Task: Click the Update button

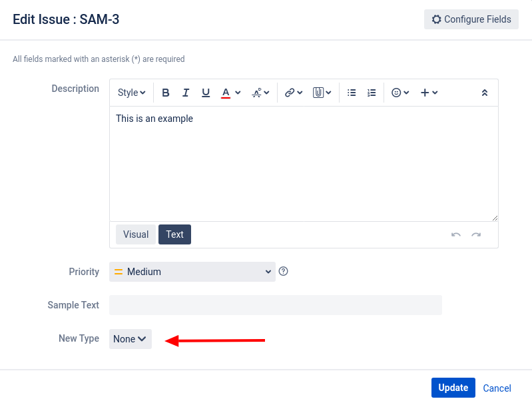Action: tap(453, 388)
